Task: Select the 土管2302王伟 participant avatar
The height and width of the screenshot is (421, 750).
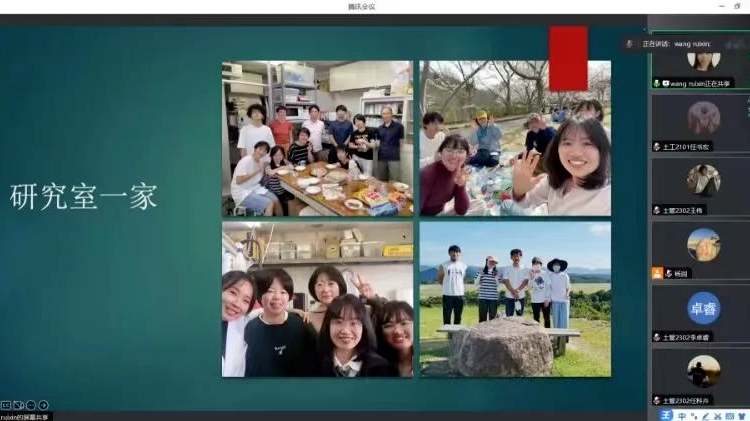Action: click(x=704, y=180)
